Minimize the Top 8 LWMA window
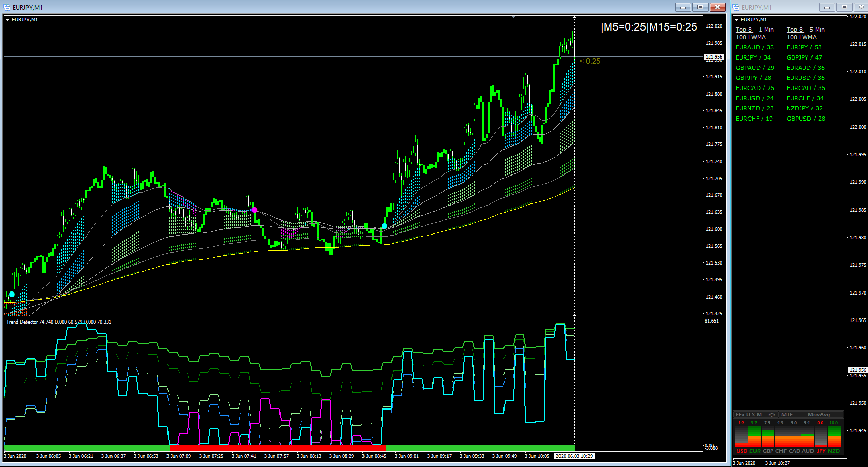 pos(827,7)
